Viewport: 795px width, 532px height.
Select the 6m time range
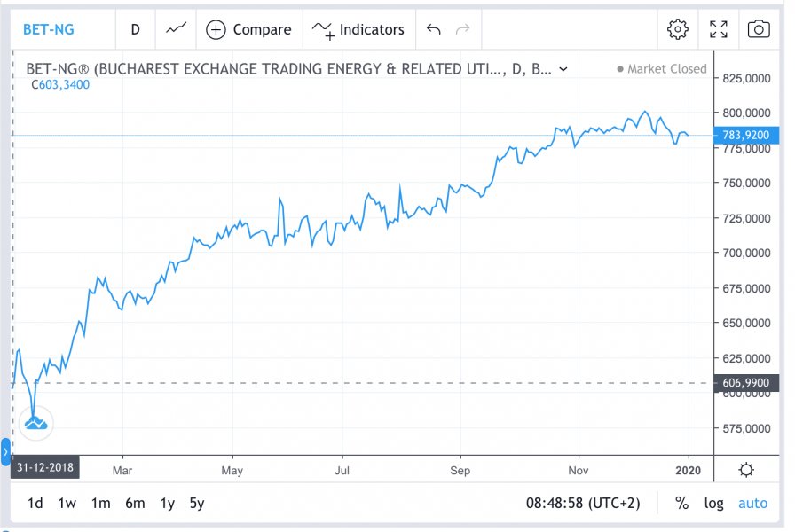click(134, 503)
